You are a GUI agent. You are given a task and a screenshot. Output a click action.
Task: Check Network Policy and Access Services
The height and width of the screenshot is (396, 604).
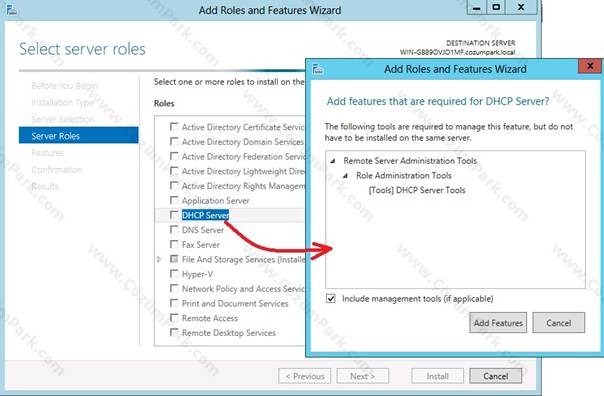pos(174,289)
